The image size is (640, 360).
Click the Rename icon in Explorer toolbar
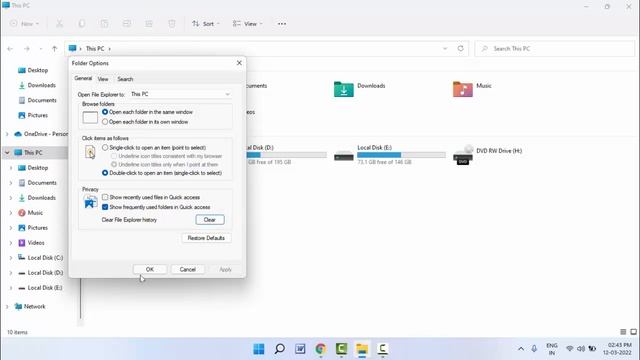pyautogui.click(x=127, y=24)
